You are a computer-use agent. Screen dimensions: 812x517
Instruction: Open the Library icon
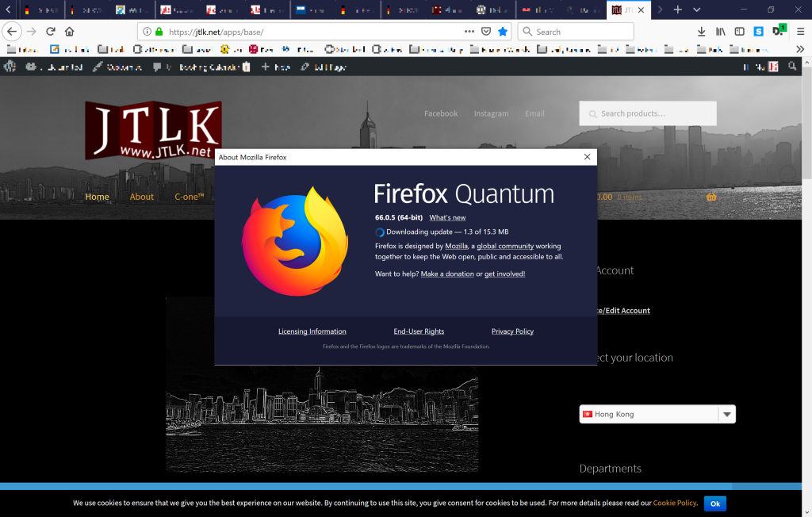point(720,32)
